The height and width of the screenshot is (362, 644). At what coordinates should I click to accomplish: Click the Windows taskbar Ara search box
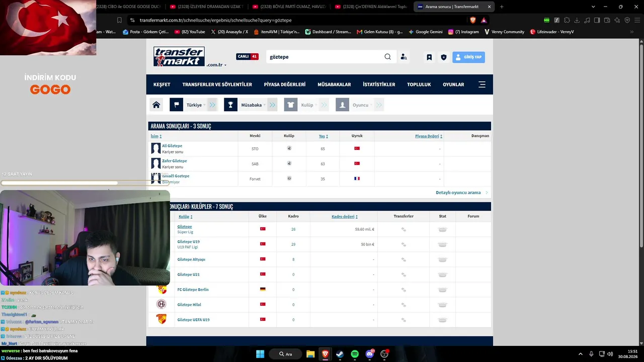point(286,354)
